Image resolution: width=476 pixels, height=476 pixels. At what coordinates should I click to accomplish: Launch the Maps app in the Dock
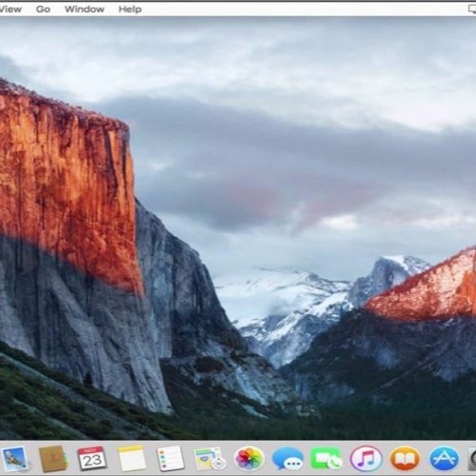209,459
